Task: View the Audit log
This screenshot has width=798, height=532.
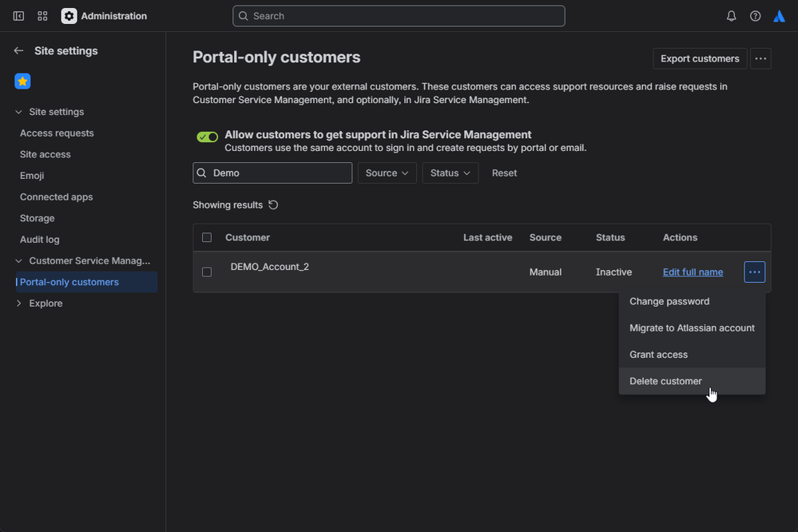Action: click(x=40, y=240)
